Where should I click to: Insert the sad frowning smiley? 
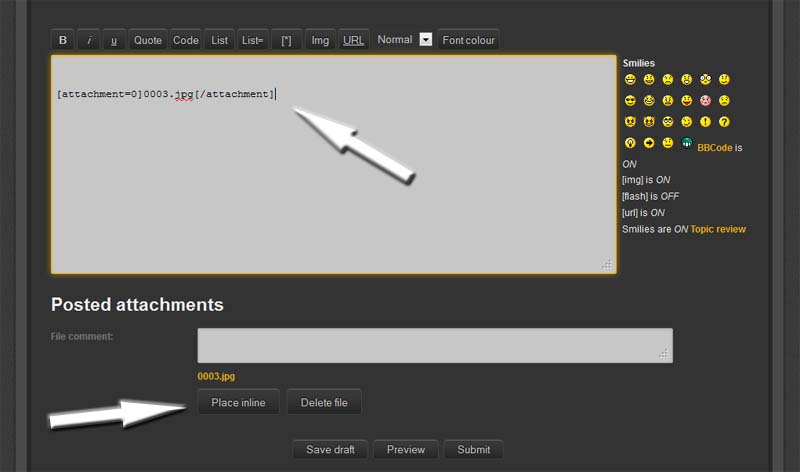click(x=668, y=79)
